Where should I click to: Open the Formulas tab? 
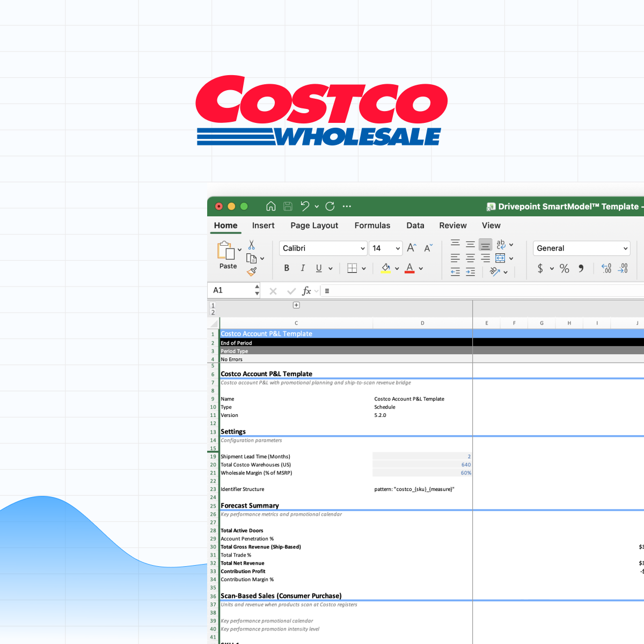372,225
